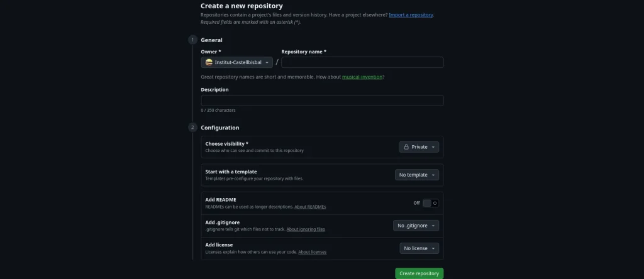The width and height of the screenshot is (644, 279).
Task: Use the suggested musical-invention name link
Action: 362,77
